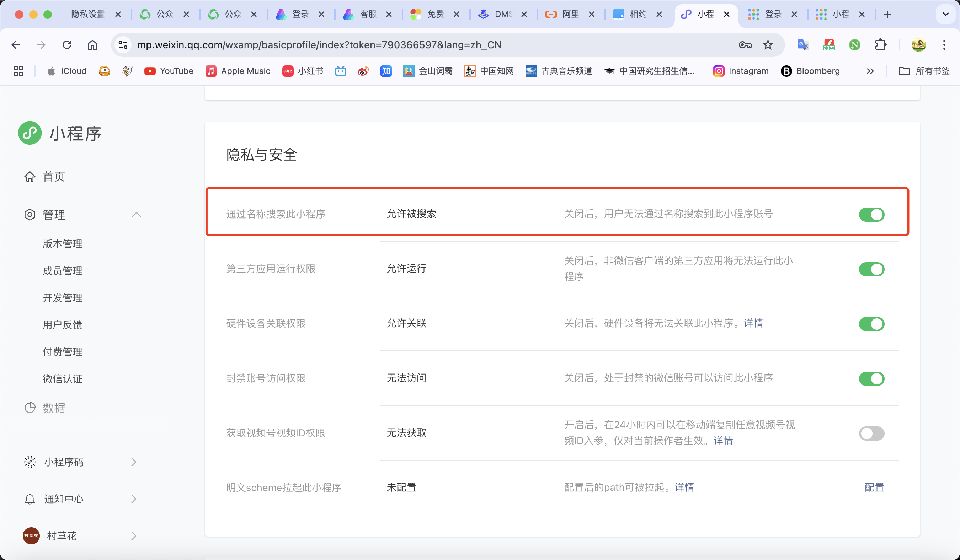Open the 首页 home icon in sidebar
The image size is (960, 560).
pos(30,177)
